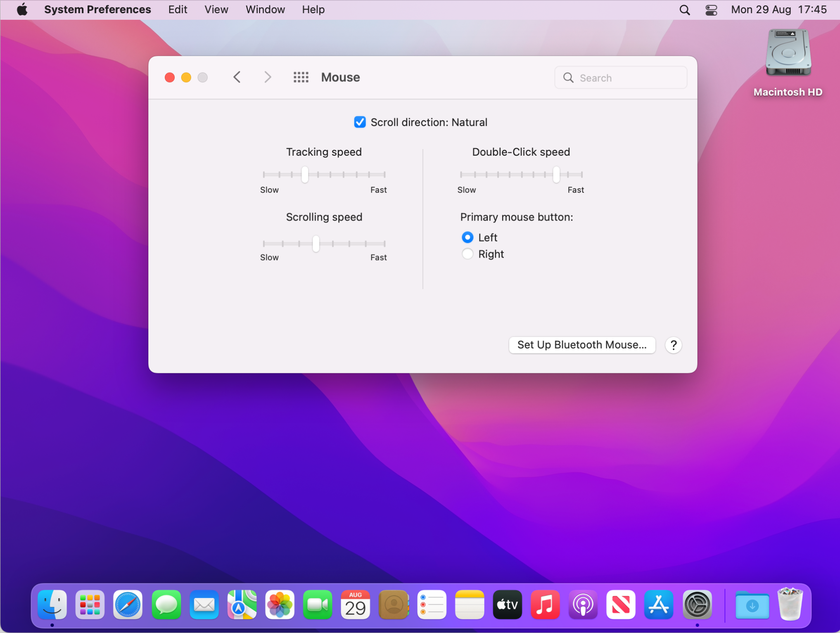
Task: Select the Macintosh HD desktop drive
Action: (788, 63)
